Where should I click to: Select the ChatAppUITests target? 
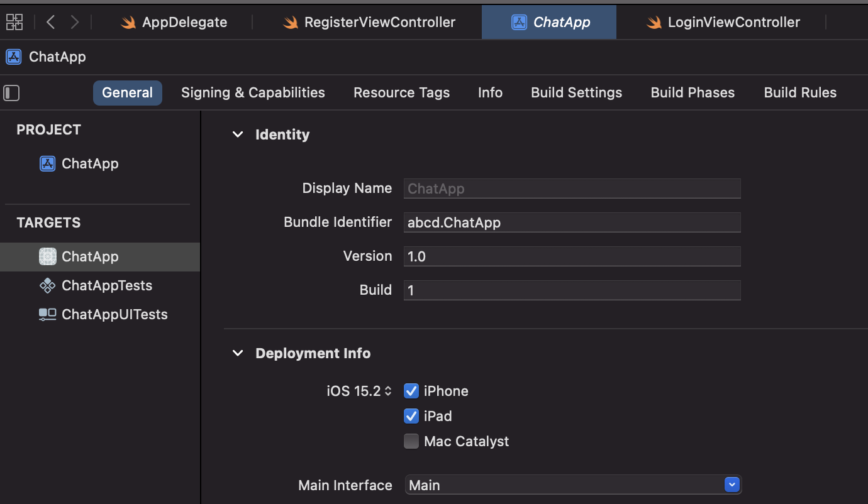tap(114, 314)
